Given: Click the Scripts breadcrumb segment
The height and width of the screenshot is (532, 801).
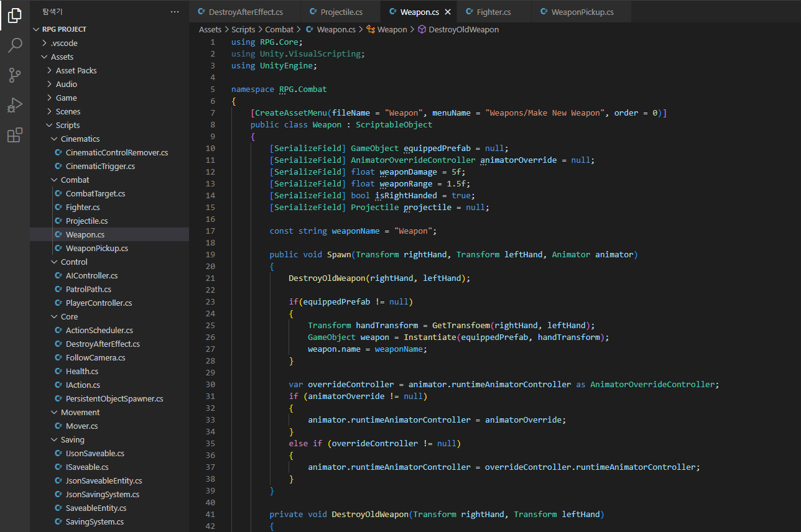Looking at the screenshot, I should point(243,29).
